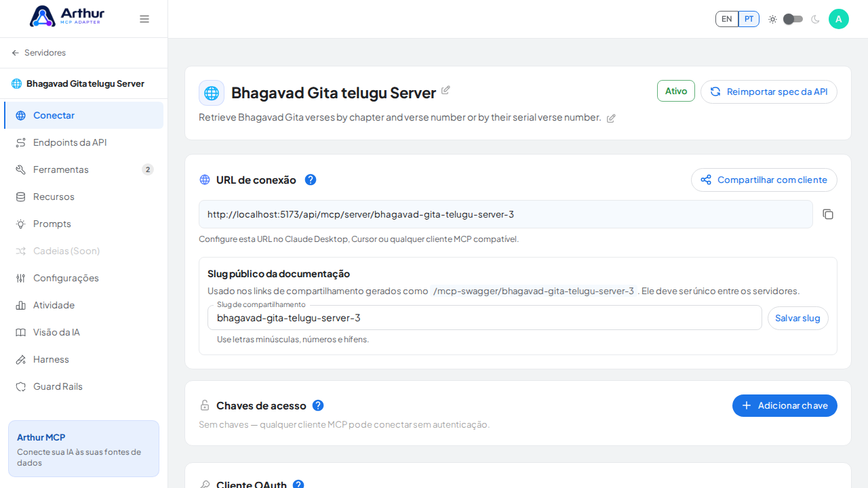This screenshot has height=488, width=868.
Task: Open the Visão da IA section
Action: [x=84, y=332]
